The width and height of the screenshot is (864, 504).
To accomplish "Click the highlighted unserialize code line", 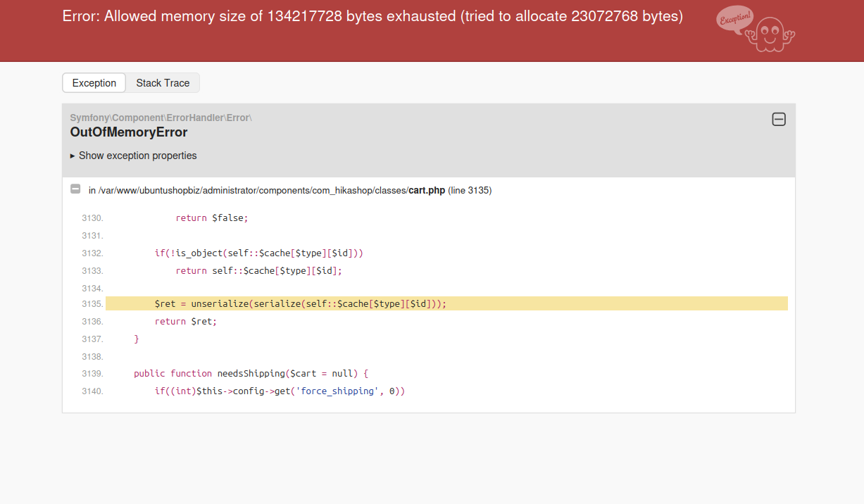I will coord(301,303).
